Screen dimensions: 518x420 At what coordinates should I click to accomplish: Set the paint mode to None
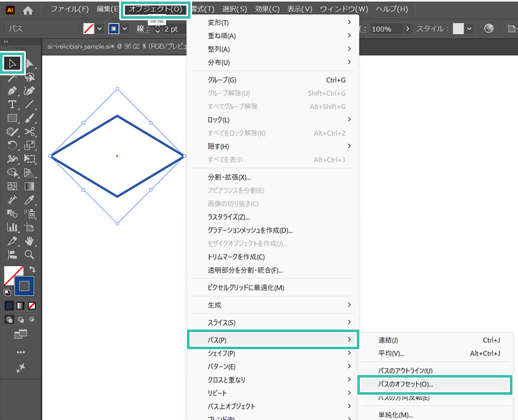tap(32, 306)
